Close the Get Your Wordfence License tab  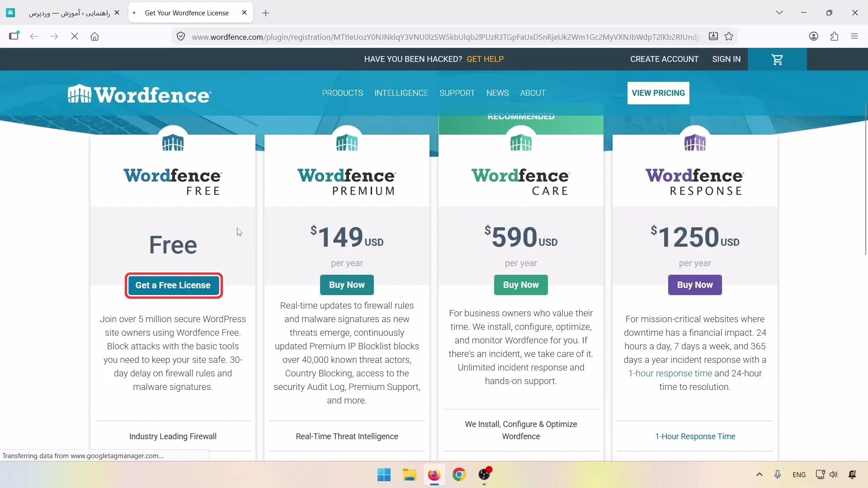tap(245, 13)
